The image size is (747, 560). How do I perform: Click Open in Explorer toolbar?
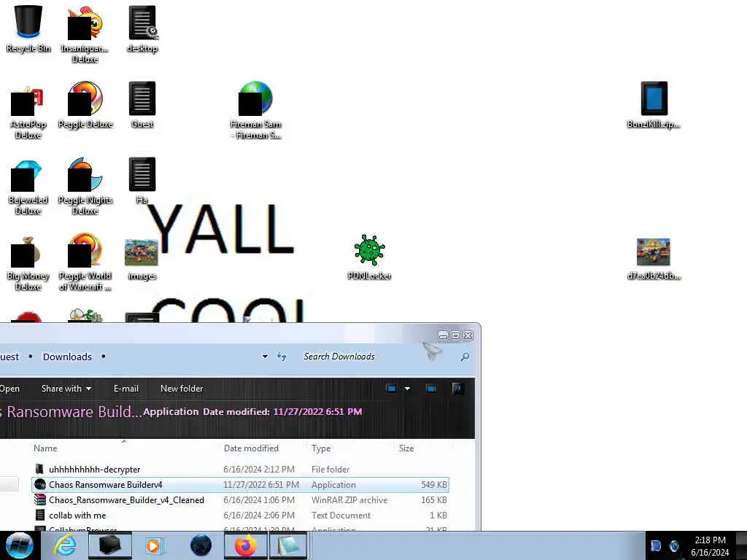(9, 389)
